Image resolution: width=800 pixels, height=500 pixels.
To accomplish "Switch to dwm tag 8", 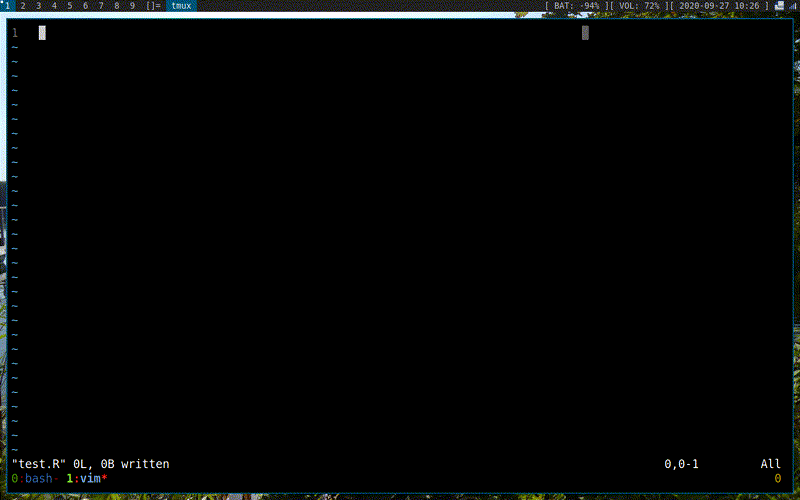I will [x=117, y=6].
